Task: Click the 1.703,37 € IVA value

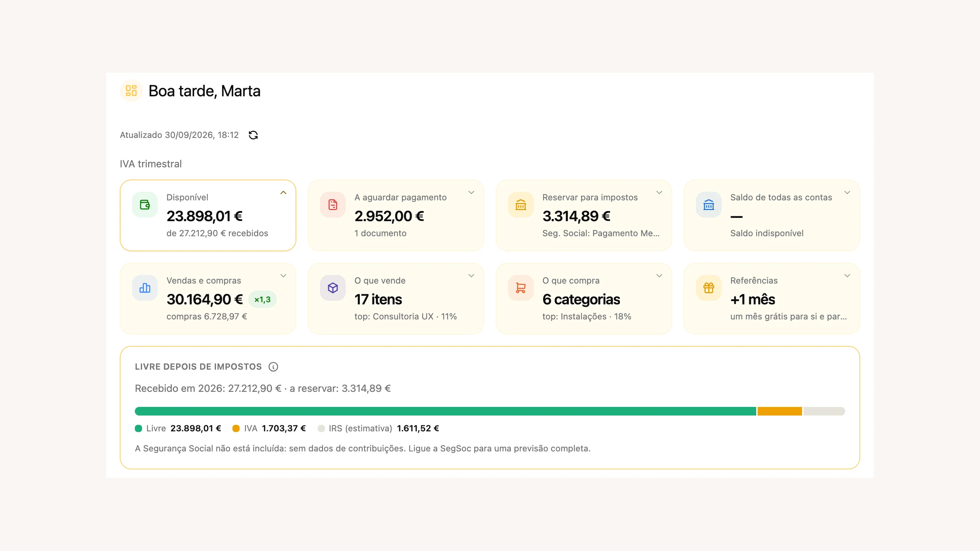Action: pos(284,428)
